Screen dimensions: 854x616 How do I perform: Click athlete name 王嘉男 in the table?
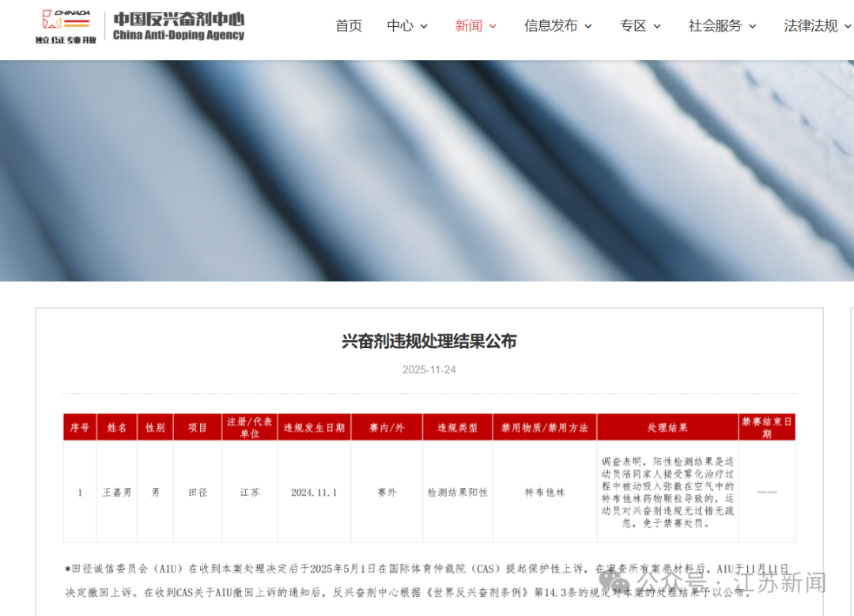point(116,492)
